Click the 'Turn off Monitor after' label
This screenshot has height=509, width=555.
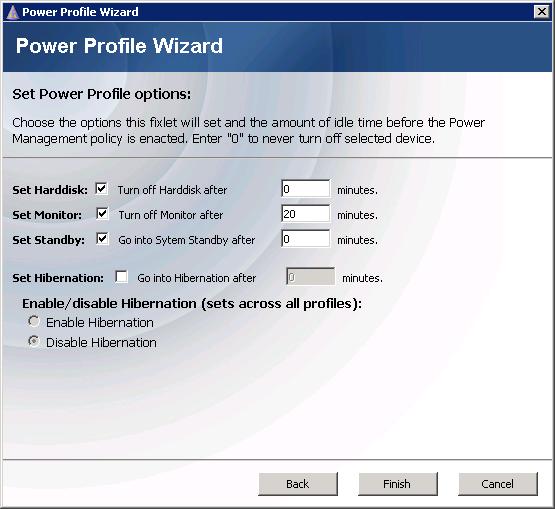point(171,215)
